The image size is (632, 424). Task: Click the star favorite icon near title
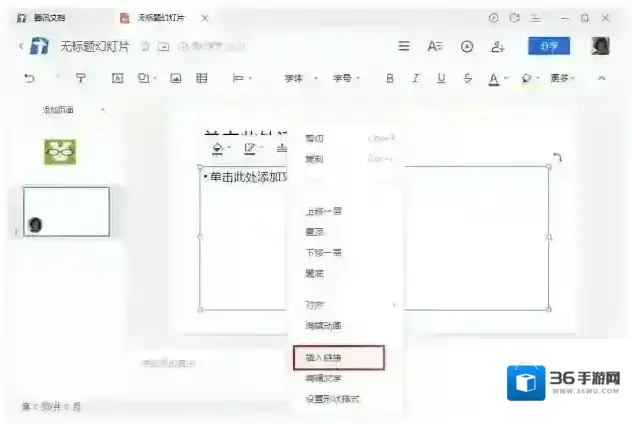(x=146, y=46)
